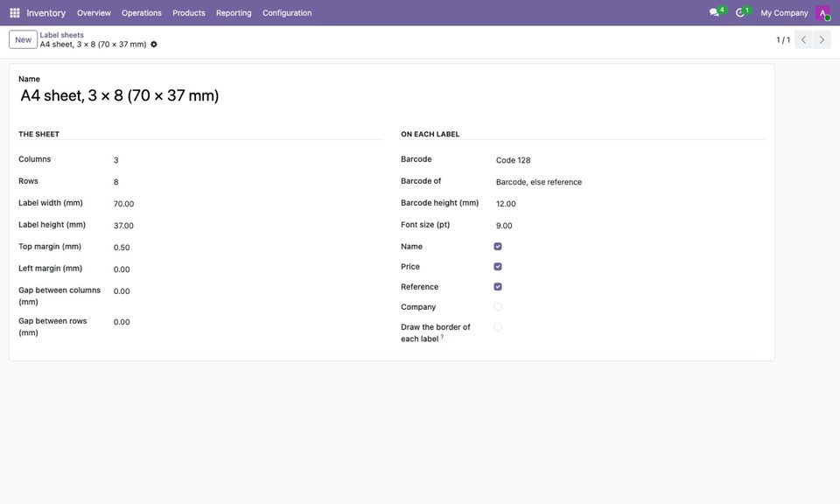Uncheck the Reference checkbox
840x504 pixels.
[x=498, y=287]
